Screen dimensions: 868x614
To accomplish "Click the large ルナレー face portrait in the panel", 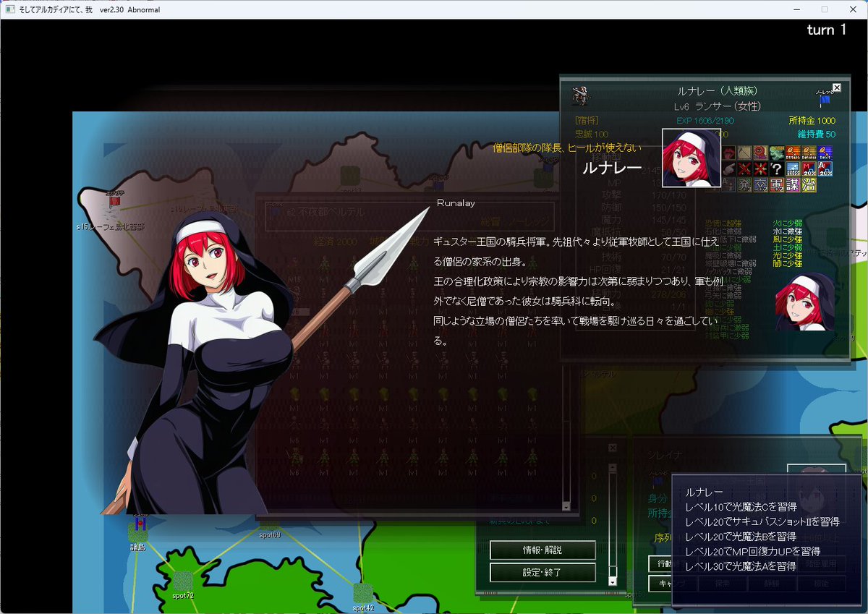I will tap(692, 158).
